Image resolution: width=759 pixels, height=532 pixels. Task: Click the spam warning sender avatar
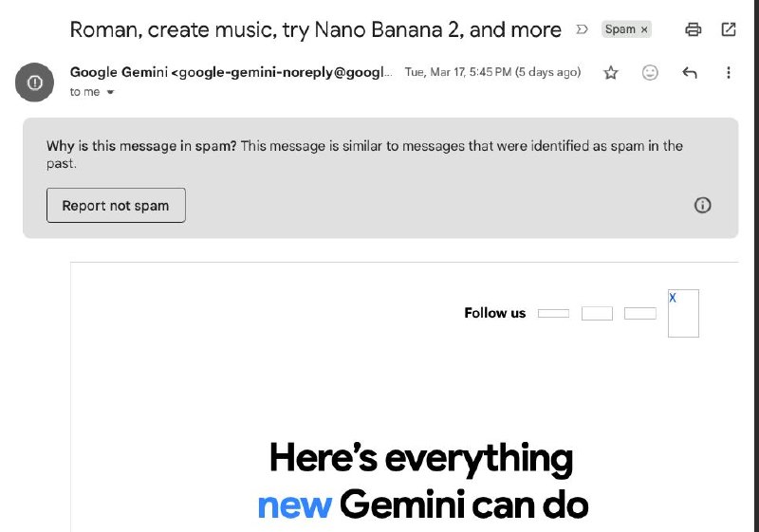(x=35, y=83)
